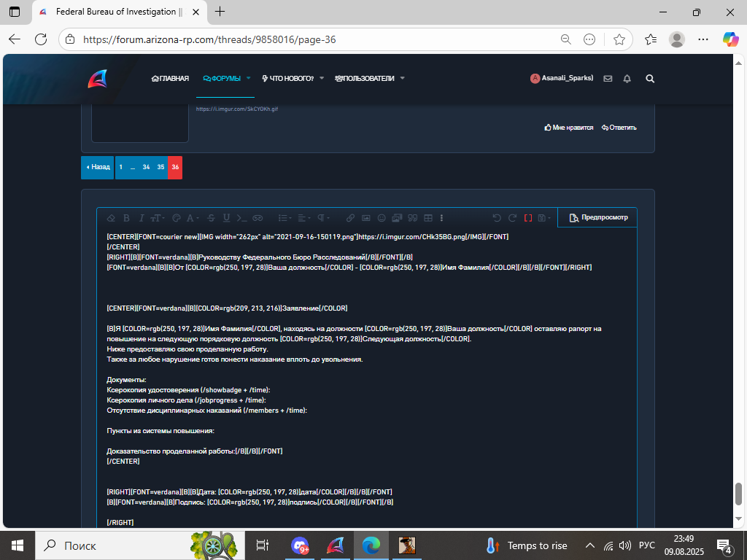Toggle italic formatting in the editor
This screenshot has width=747, height=560.
(x=141, y=217)
